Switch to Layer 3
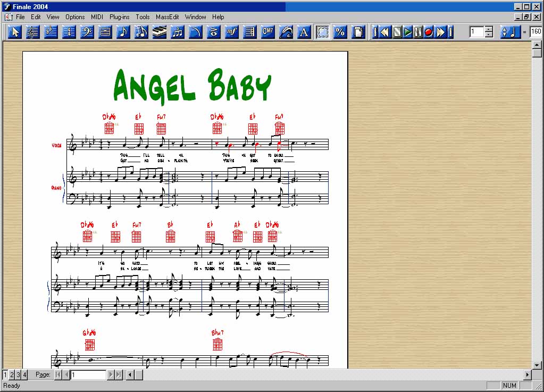Screen dimensions: 544x392 tap(19, 374)
